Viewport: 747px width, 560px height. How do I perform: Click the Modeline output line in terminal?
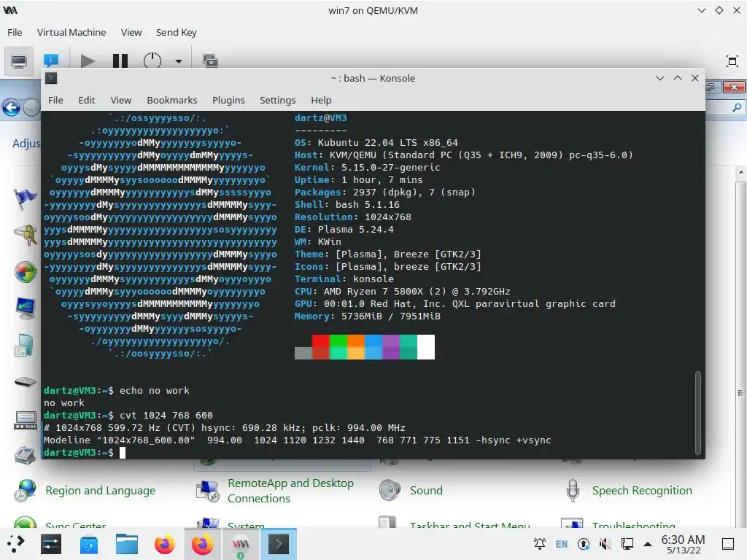(298, 440)
